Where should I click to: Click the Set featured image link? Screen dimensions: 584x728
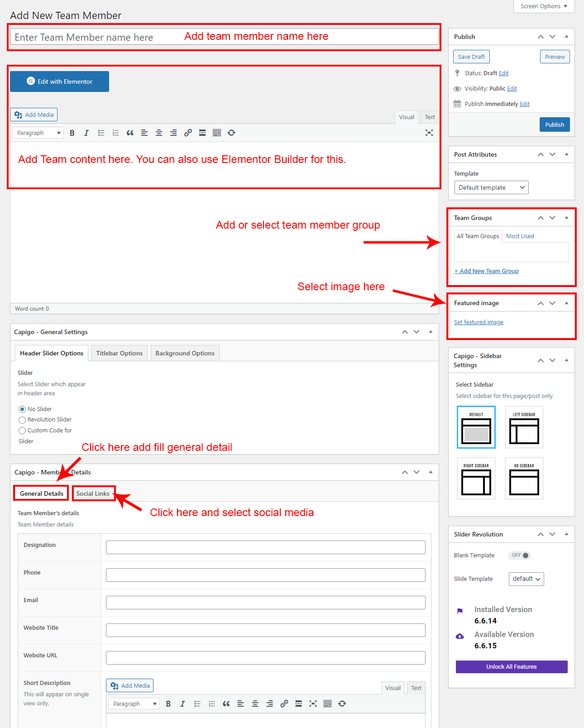point(479,322)
